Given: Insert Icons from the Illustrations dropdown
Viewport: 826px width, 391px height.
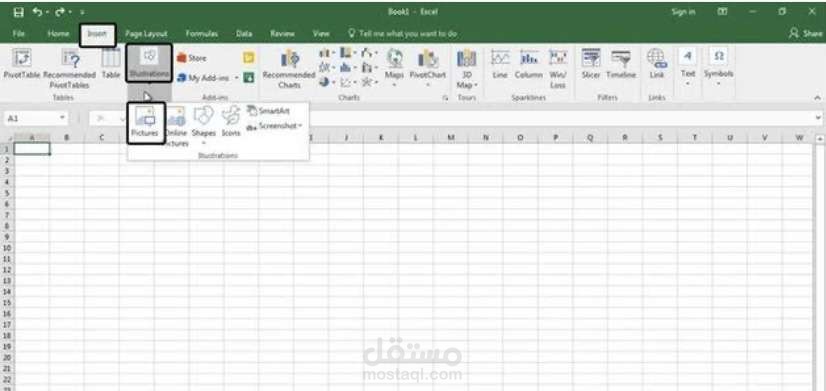Looking at the screenshot, I should pos(231,122).
